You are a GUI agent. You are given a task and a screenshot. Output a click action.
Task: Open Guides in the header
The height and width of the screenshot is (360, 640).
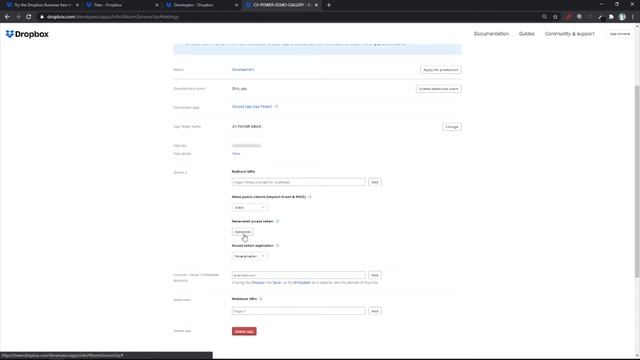pos(527,34)
